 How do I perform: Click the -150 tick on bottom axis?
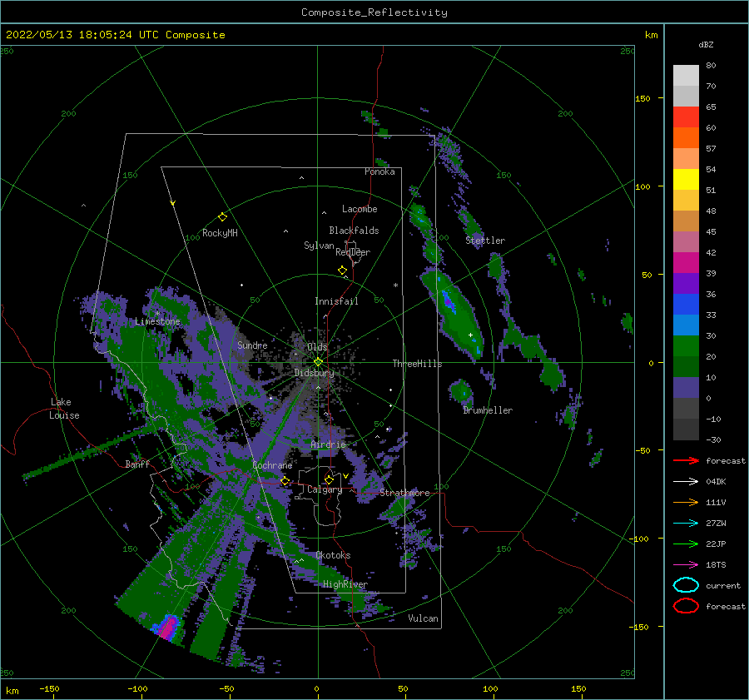click(49, 688)
